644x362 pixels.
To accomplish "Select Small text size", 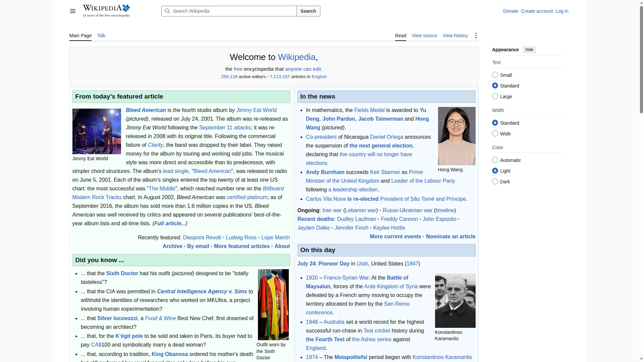I will pos(495,75).
